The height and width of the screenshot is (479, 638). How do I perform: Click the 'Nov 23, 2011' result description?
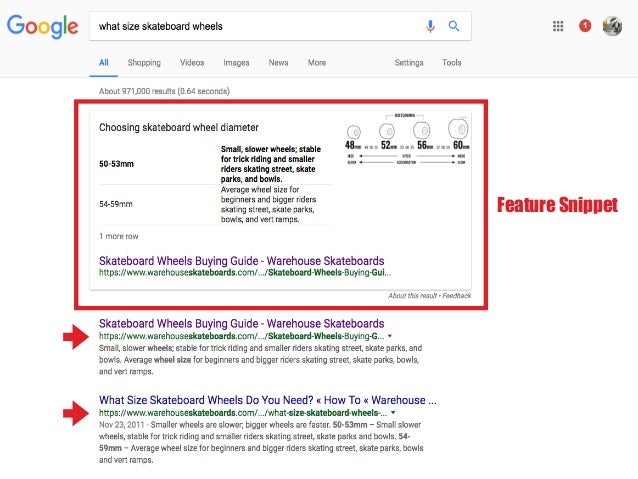pos(261,442)
